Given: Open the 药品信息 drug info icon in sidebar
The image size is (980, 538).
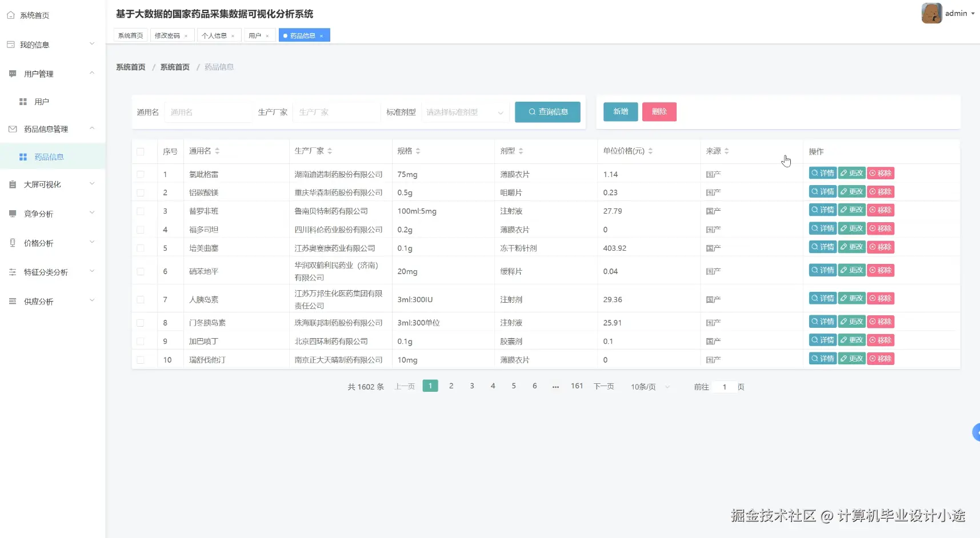Looking at the screenshot, I should (23, 156).
